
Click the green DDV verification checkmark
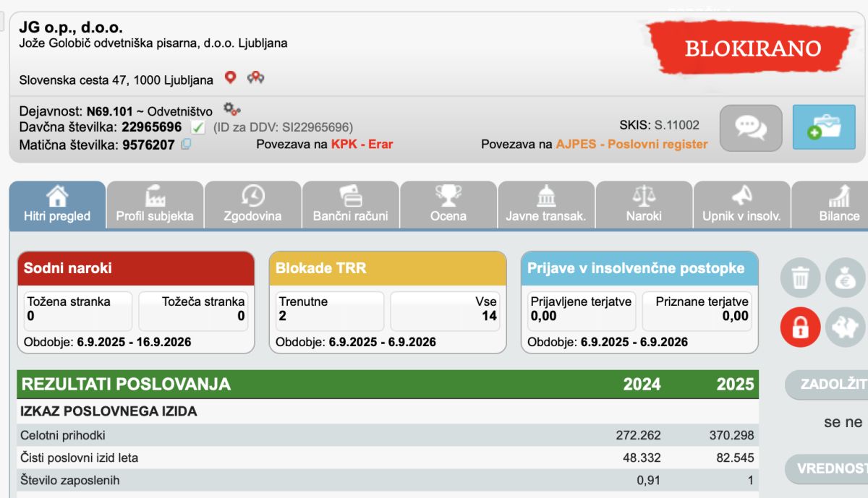[x=197, y=127]
